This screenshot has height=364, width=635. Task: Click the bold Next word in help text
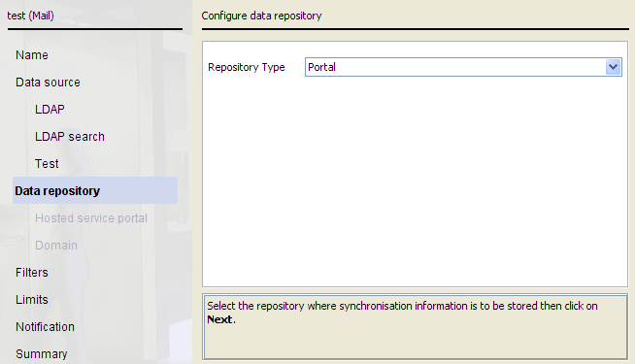(x=219, y=319)
